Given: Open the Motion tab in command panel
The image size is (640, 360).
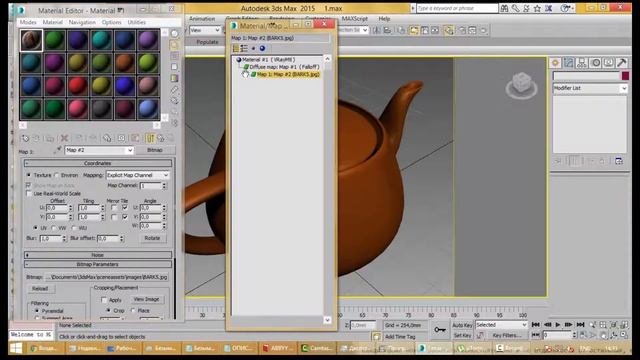Looking at the screenshot, I should 596,62.
